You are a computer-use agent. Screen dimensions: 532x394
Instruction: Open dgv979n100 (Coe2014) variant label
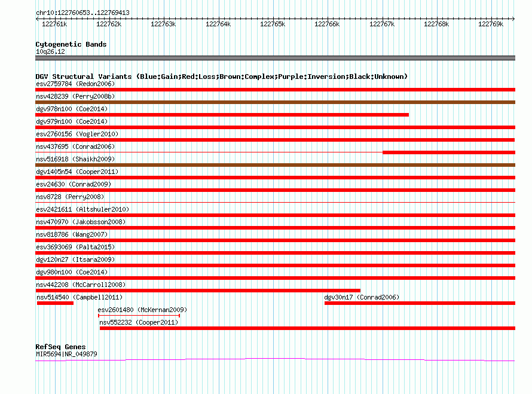[x=72, y=121]
